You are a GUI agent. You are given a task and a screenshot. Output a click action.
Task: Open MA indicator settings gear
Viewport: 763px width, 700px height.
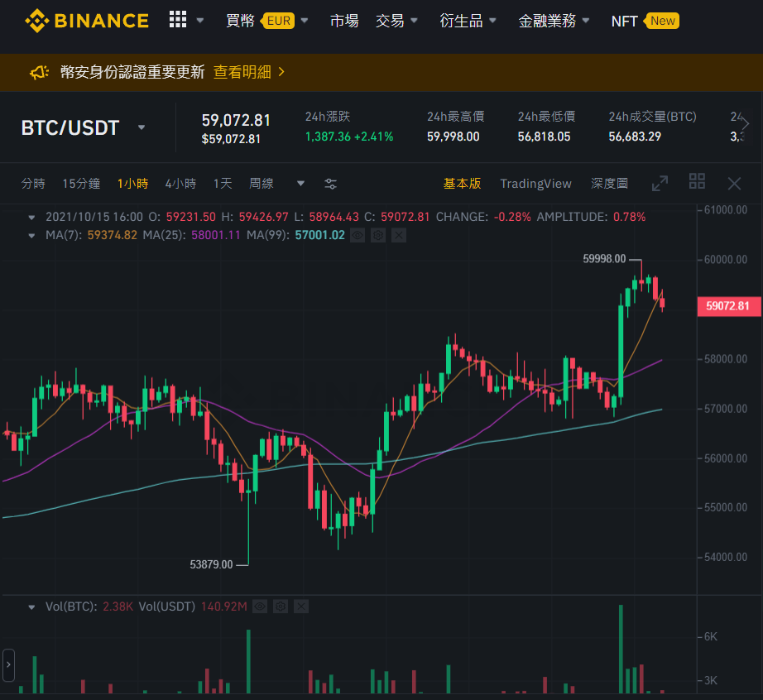click(x=378, y=236)
